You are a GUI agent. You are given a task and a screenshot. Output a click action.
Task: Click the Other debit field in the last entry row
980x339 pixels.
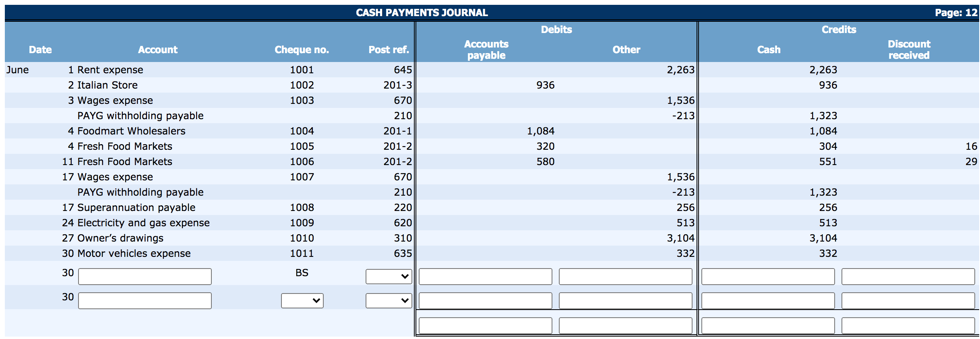626,301
